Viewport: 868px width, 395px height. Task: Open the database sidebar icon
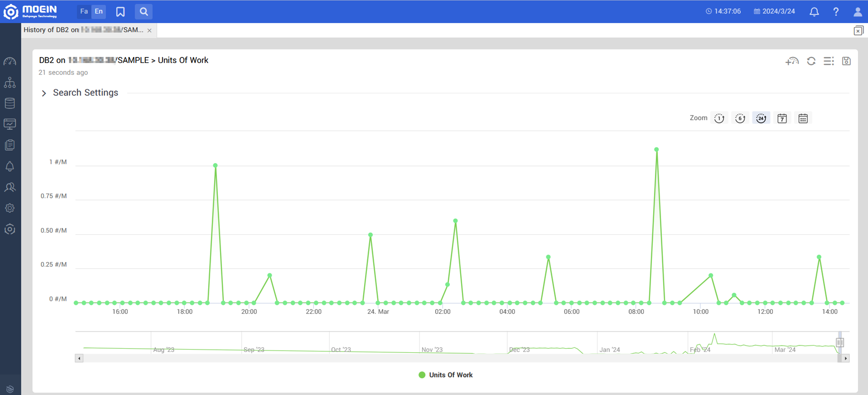pos(10,104)
